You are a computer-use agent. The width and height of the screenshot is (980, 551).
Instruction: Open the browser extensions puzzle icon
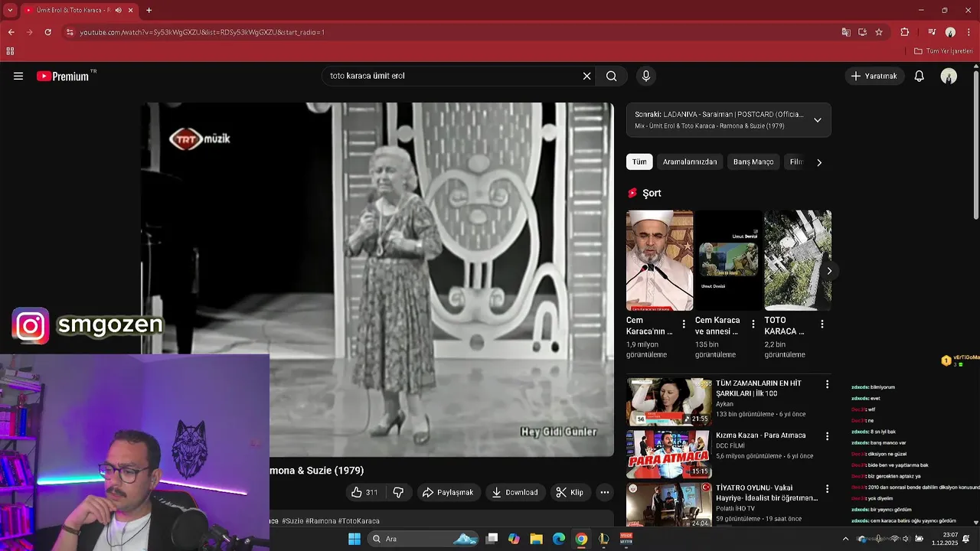point(905,32)
